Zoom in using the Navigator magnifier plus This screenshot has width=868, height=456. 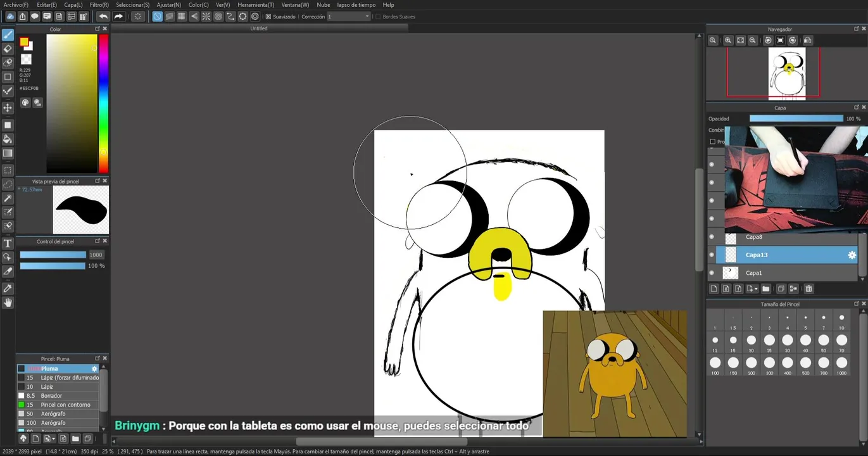(728, 40)
